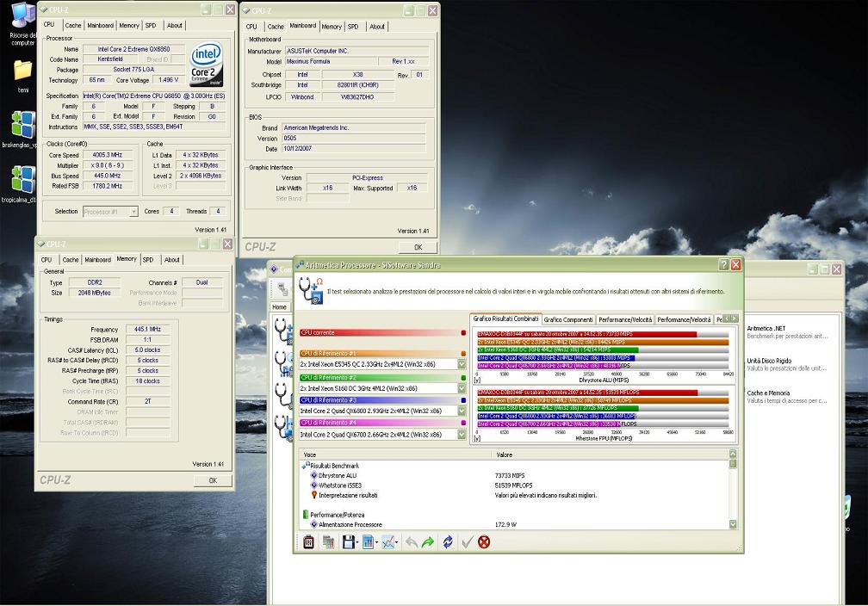Screen dimensions: 868x606
Task: Open the brokenglas desktop theme icon
Action: [21, 130]
